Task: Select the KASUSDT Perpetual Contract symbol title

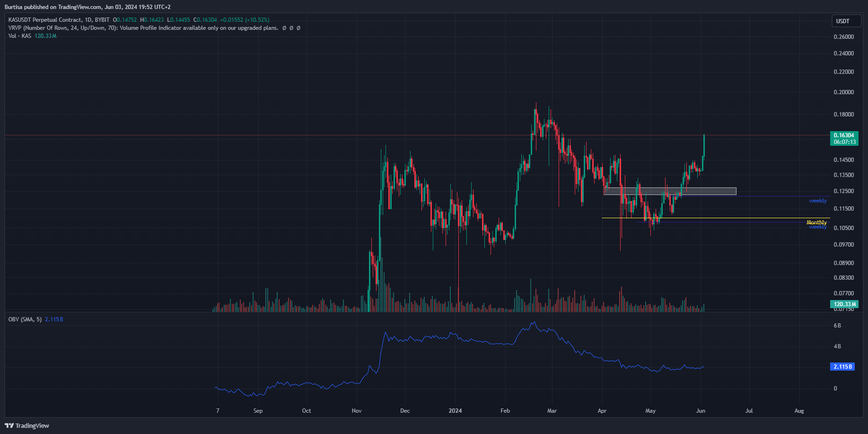Action: pyautogui.click(x=45, y=20)
